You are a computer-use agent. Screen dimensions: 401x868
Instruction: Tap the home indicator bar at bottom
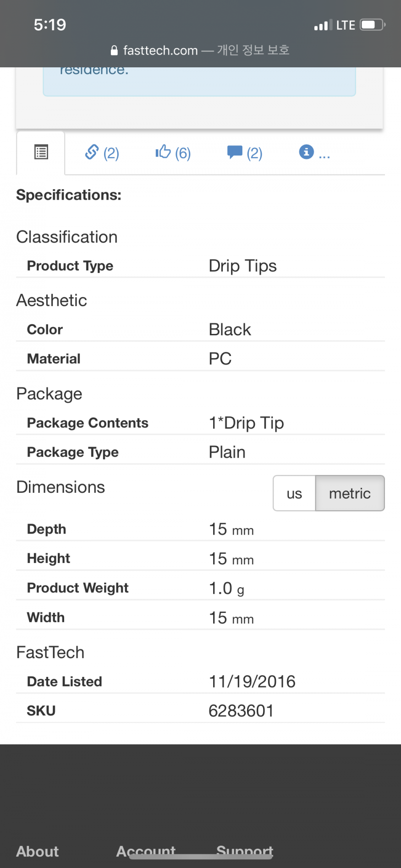click(x=201, y=856)
